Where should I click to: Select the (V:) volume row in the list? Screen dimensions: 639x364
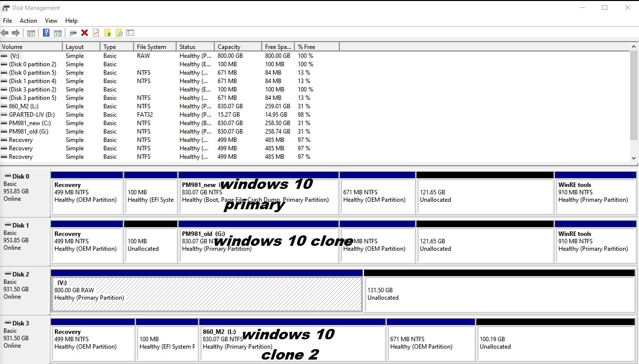315,56
